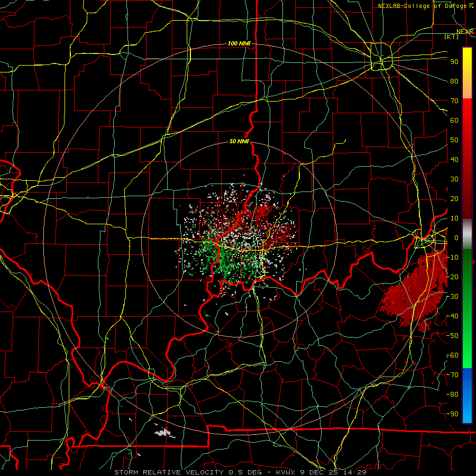Click the positive 40 legend value

click(454, 160)
